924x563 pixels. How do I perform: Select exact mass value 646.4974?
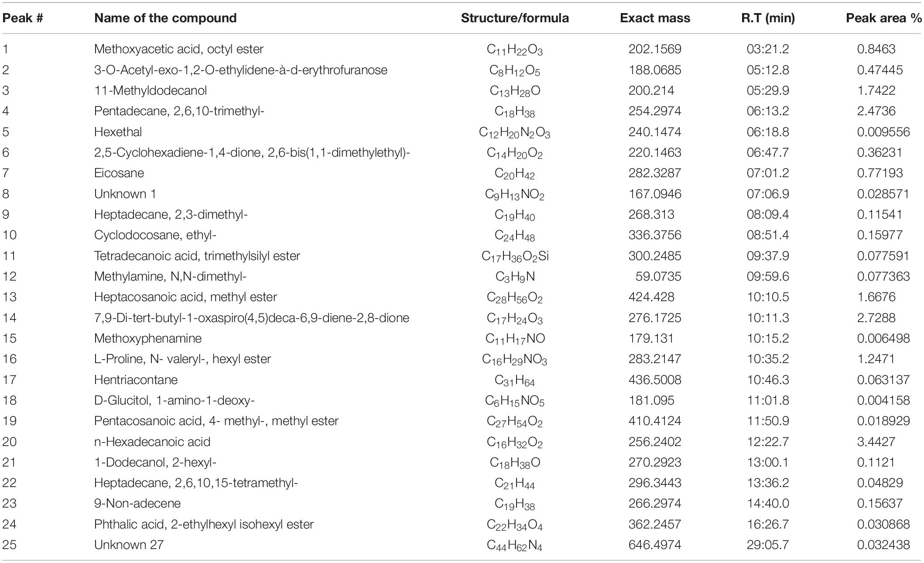(x=655, y=545)
